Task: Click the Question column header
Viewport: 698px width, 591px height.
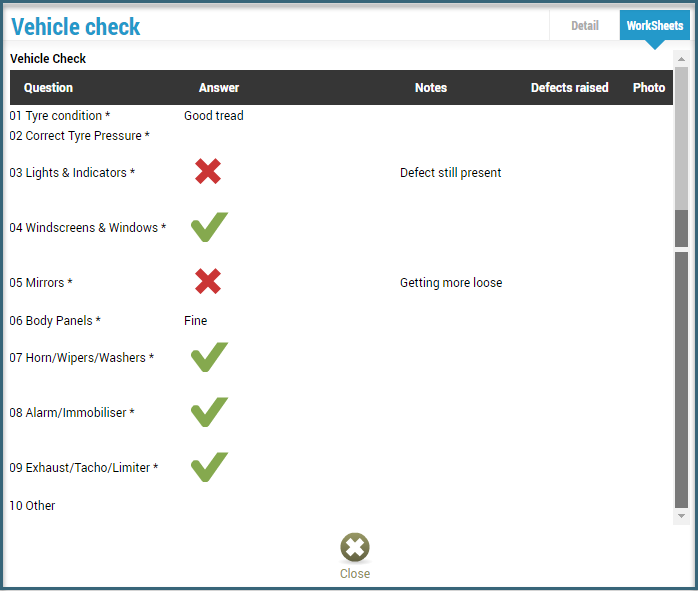Action: (x=49, y=88)
